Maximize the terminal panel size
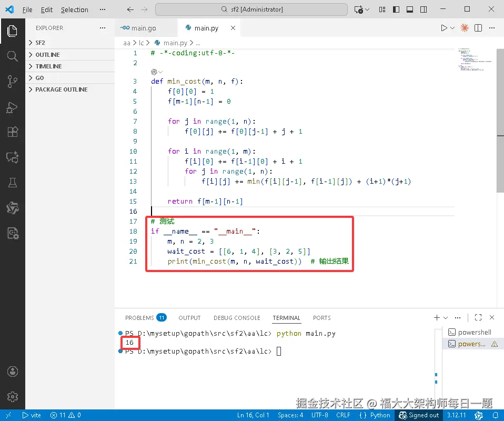The width and height of the screenshot is (504, 421). [478, 317]
